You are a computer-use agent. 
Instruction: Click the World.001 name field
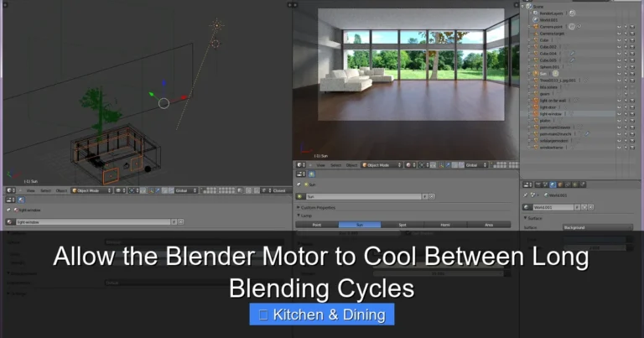tap(553, 207)
